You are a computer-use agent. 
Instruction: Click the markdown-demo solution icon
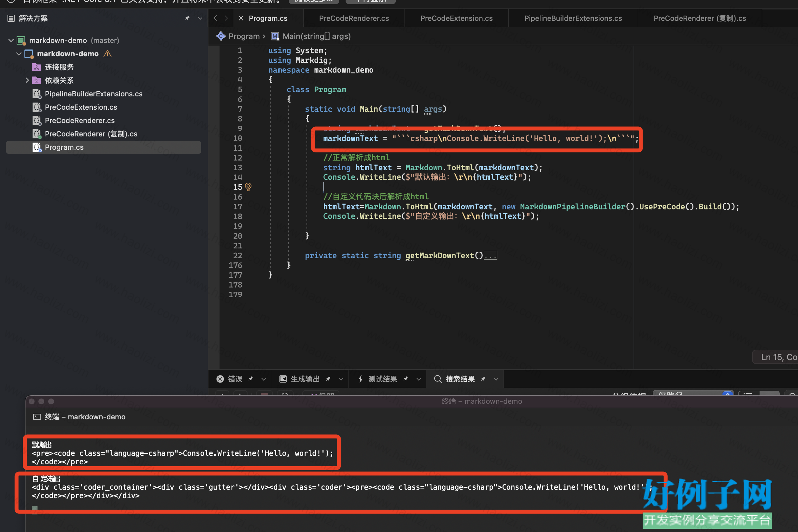(x=21, y=41)
